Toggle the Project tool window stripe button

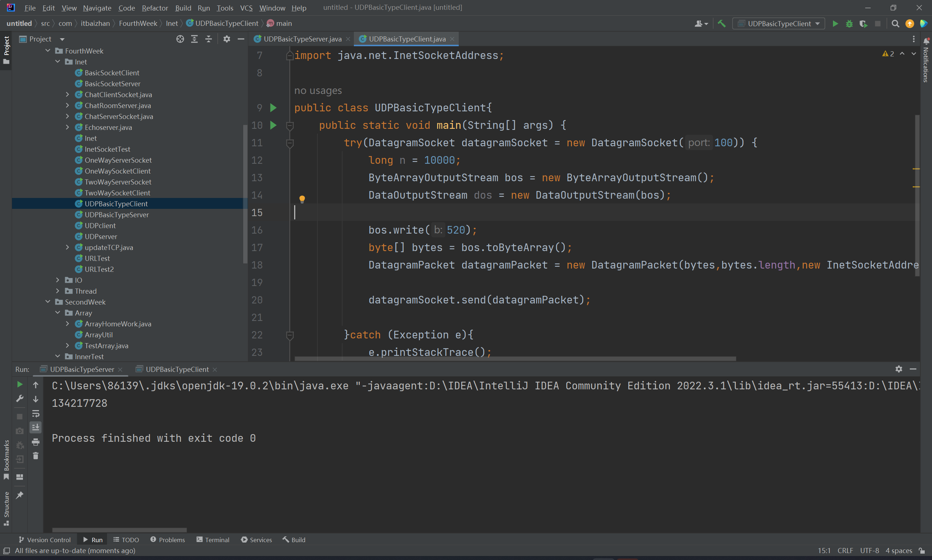6,50
